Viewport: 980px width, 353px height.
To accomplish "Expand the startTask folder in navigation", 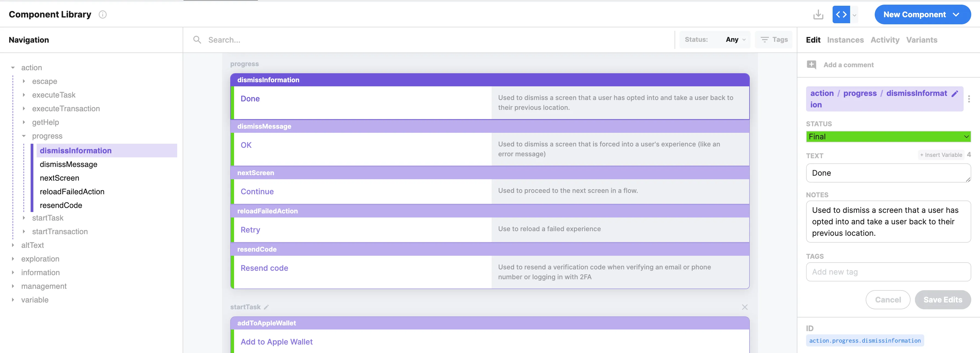I will pos(24,218).
